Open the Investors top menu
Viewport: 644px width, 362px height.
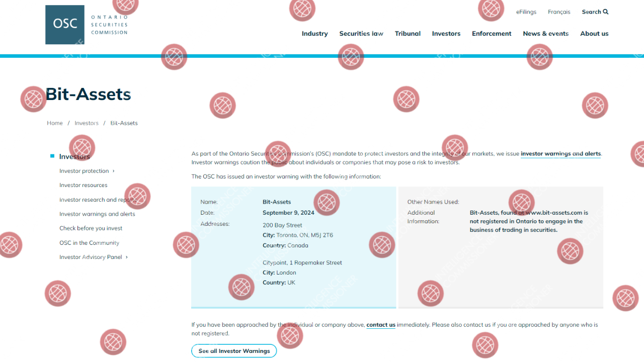pos(446,34)
